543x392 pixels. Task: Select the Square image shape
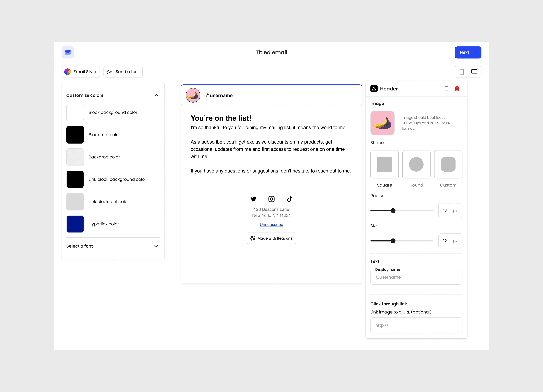click(384, 164)
